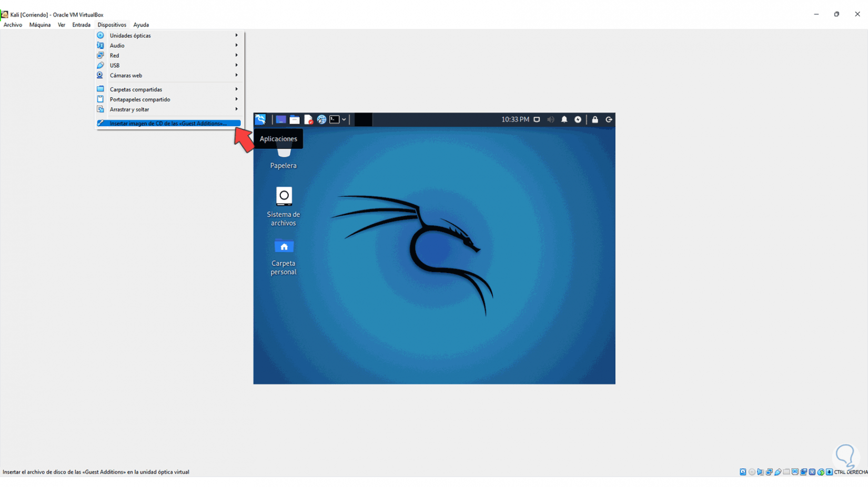The image size is (868, 487).
Task: Click the show desktop icon in Kali panel
Action: [x=281, y=120]
